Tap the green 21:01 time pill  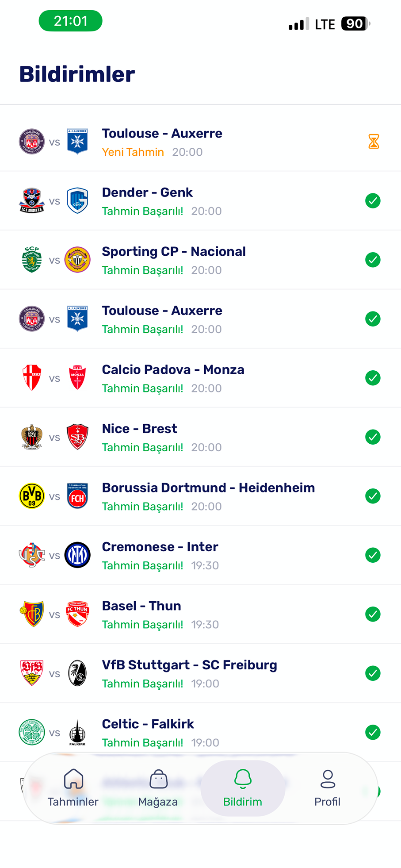pos(71,21)
